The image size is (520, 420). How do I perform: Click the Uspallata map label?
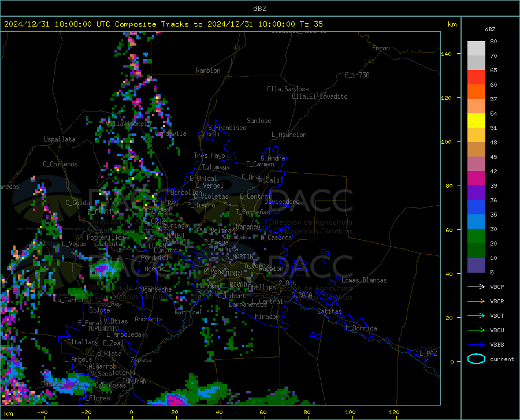point(60,139)
